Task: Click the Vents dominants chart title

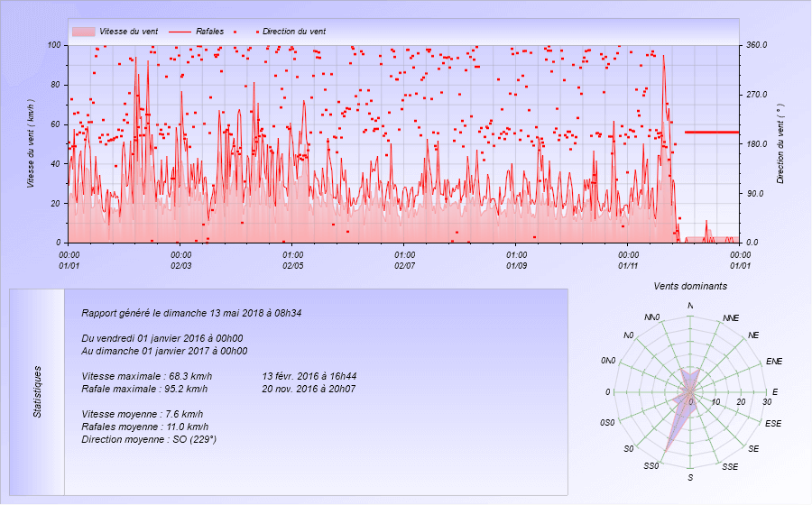Action: 690,286
